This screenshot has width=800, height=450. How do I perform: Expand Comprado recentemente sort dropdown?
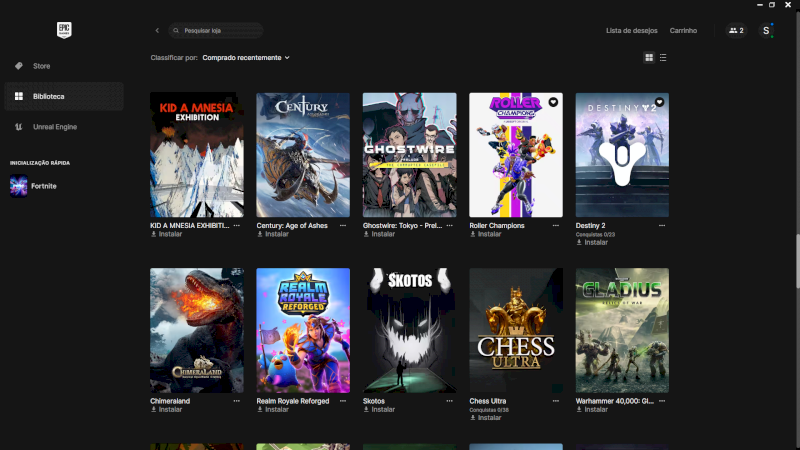tap(246, 58)
